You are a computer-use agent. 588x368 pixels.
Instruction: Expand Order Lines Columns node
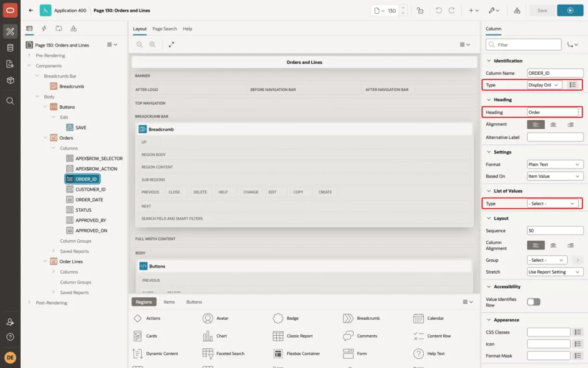53,271
